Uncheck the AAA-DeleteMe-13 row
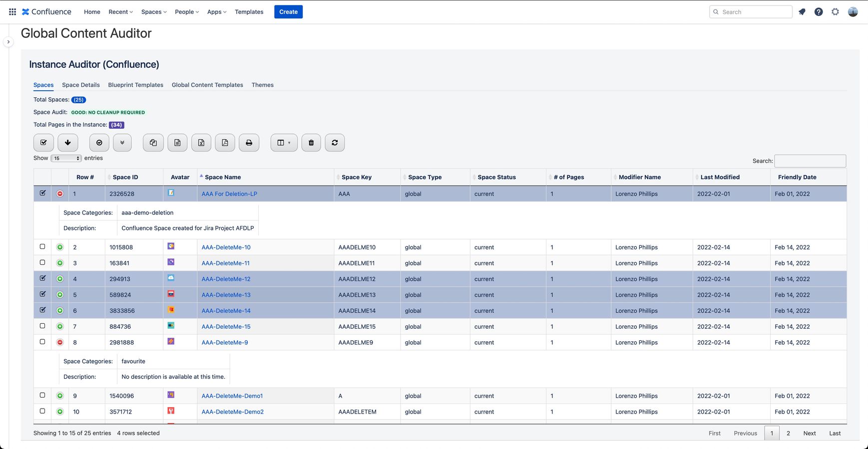 click(x=42, y=294)
